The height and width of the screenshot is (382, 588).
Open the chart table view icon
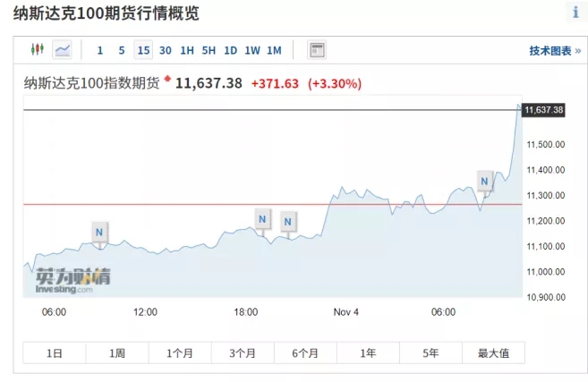(317, 49)
